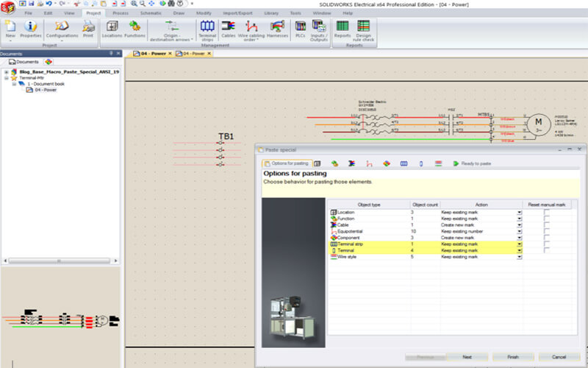Image resolution: width=588 pixels, height=368 pixels.
Task: Open Action dropdown for Wire style row
Action: tap(520, 257)
